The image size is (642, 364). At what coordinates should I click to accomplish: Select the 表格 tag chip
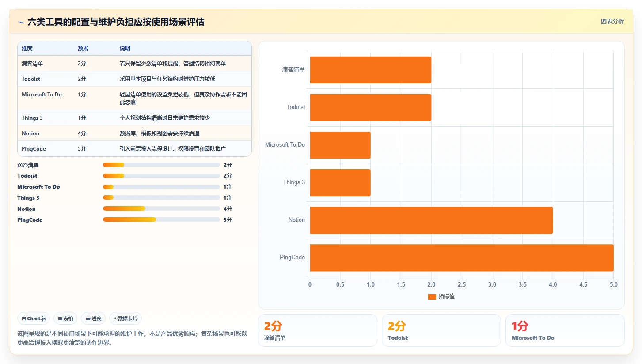pyautogui.click(x=65, y=318)
